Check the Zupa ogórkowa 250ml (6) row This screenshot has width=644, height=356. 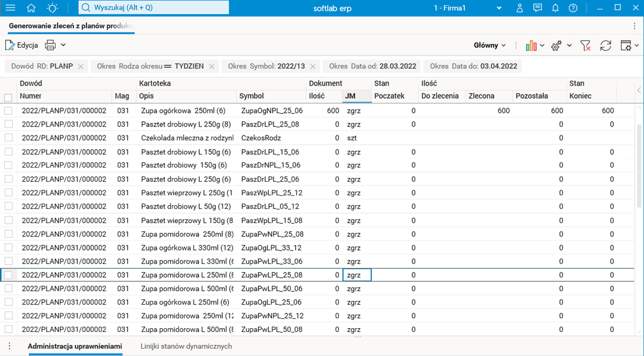(x=8, y=111)
